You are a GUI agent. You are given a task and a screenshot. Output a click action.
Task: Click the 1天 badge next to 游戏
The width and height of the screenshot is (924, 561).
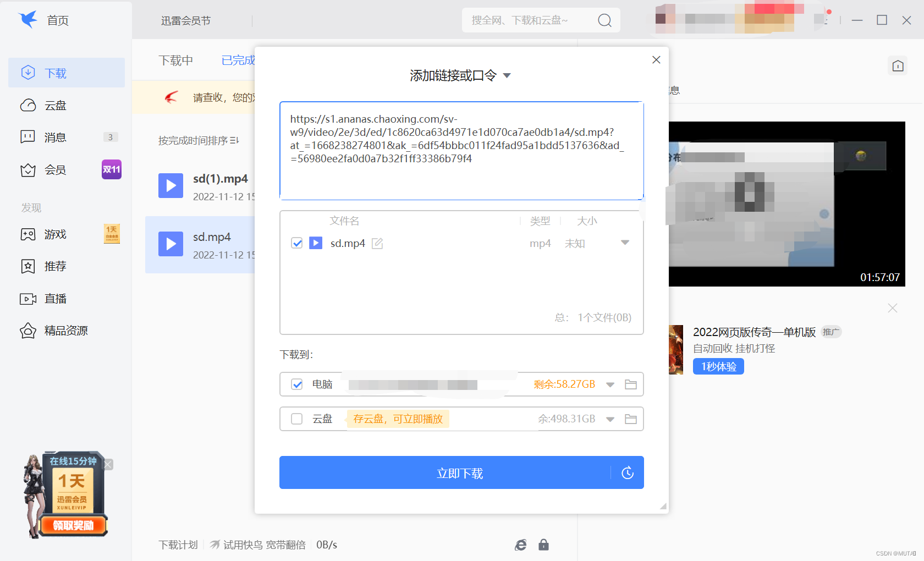(112, 234)
